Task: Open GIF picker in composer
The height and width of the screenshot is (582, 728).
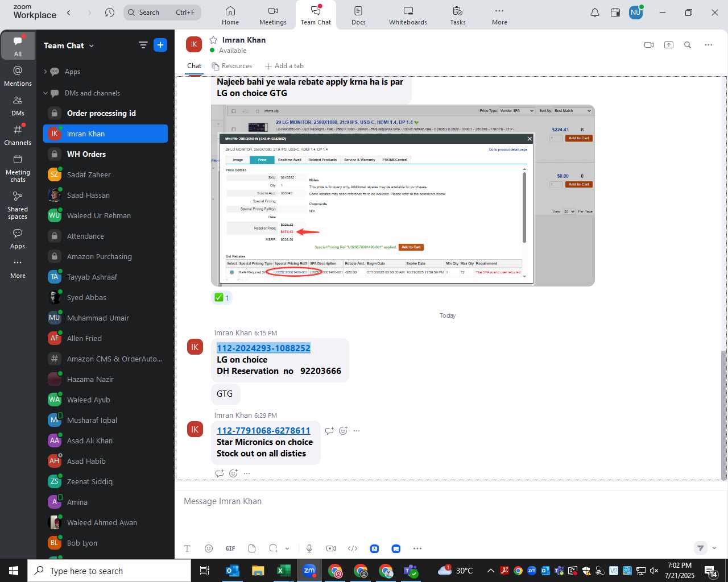Action: pos(230,548)
